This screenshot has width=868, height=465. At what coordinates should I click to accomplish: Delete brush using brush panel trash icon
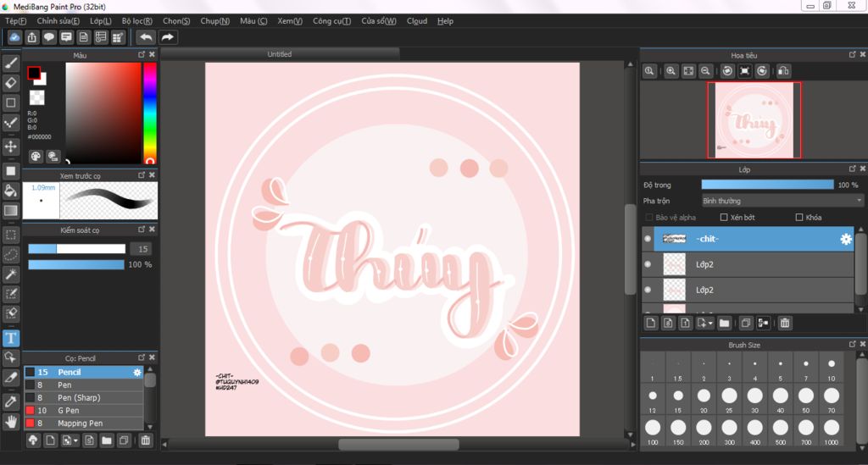[146, 440]
